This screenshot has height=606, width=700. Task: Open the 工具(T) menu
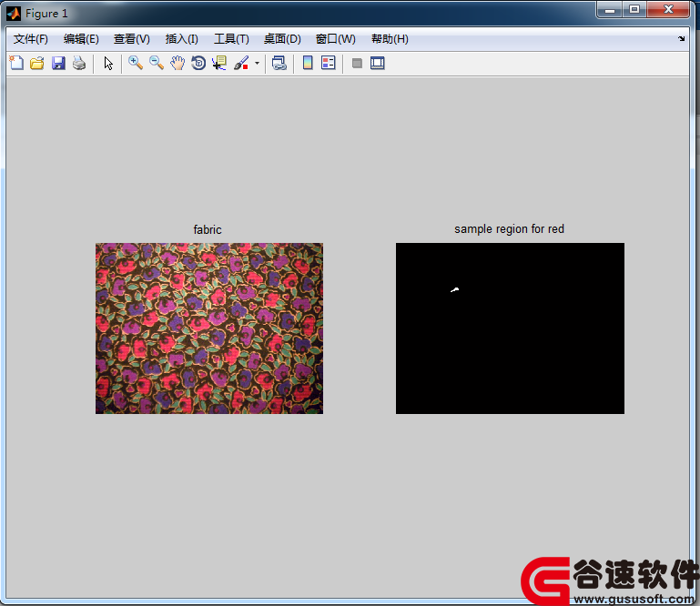pos(231,39)
